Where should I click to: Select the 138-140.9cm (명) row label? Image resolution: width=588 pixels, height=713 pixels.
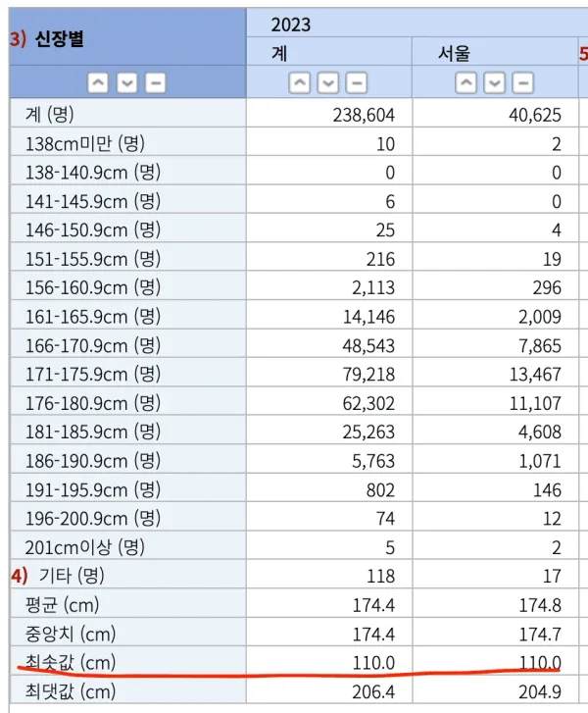(x=93, y=173)
